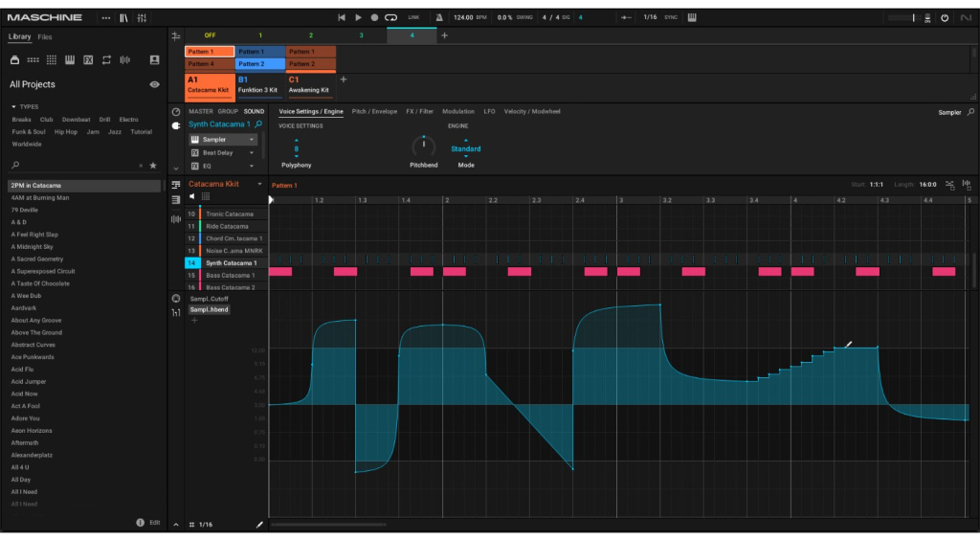Image resolution: width=980 pixels, height=541 pixels.
Task: Switch to the Files tab
Action: pyautogui.click(x=44, y=37)
